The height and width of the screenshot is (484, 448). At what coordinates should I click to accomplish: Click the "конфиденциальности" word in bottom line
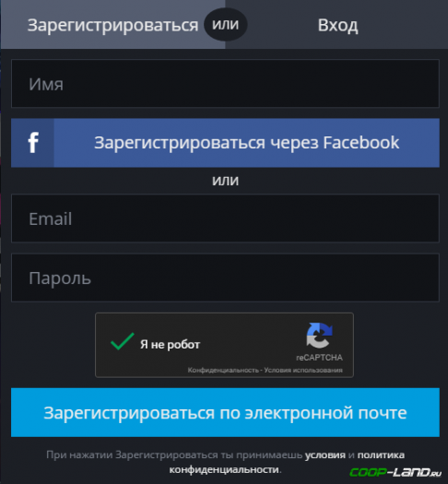[224, 470]
